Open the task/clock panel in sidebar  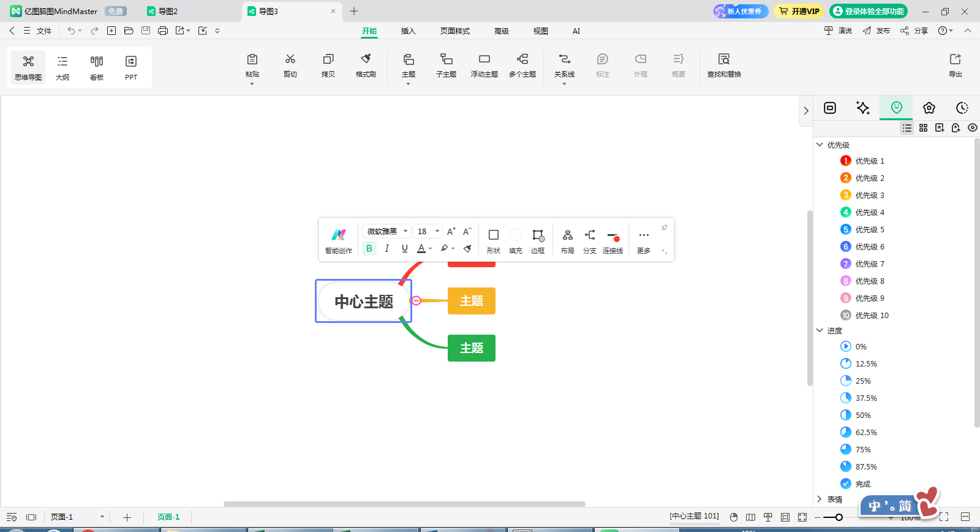(962, 108)
